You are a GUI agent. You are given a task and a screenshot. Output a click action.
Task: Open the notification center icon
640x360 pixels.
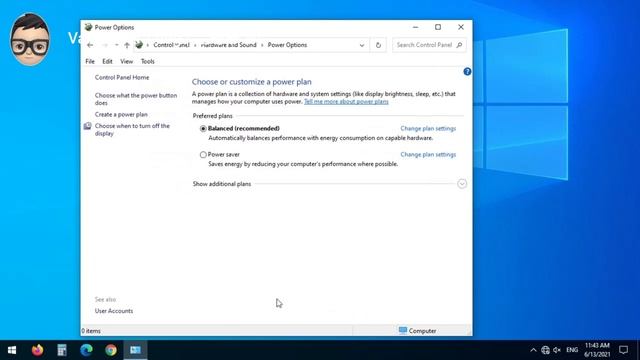(x=623, y=350)
